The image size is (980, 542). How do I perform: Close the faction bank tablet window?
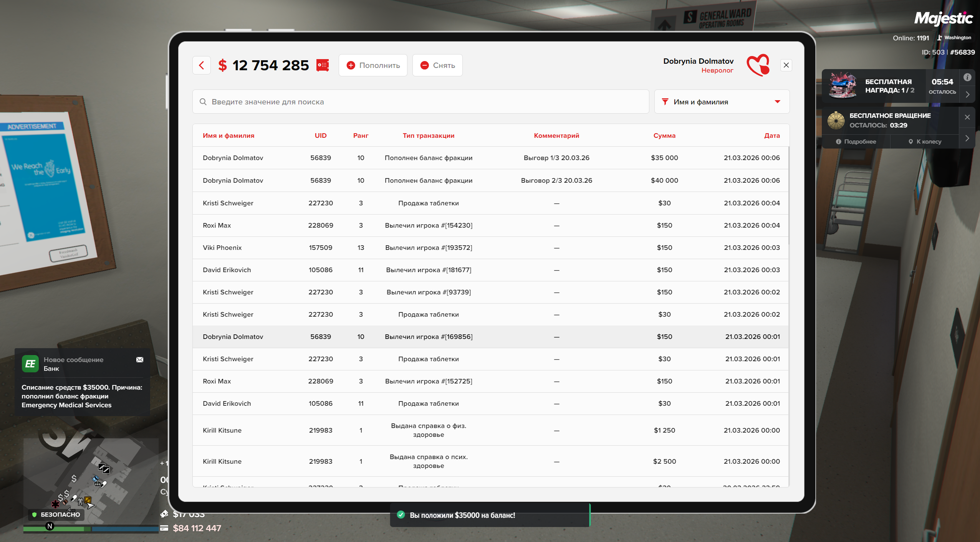click(x=786, y=65)
